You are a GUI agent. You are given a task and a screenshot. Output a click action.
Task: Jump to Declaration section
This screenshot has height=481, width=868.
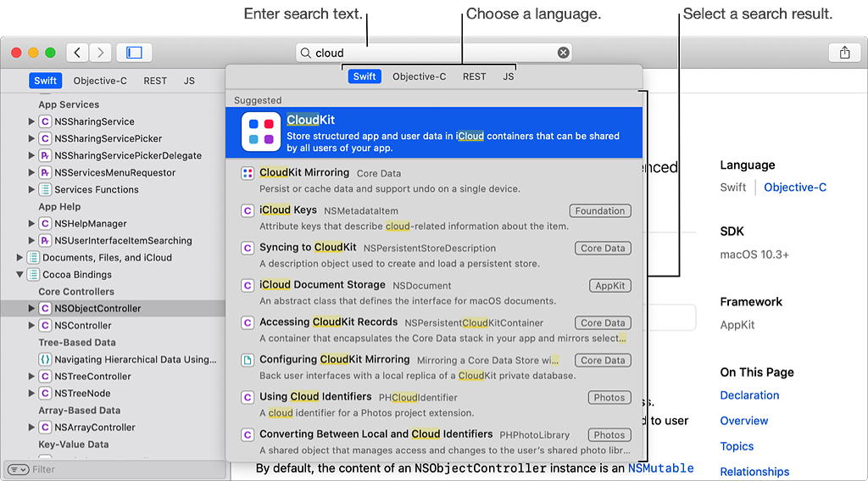pos(749,395)
